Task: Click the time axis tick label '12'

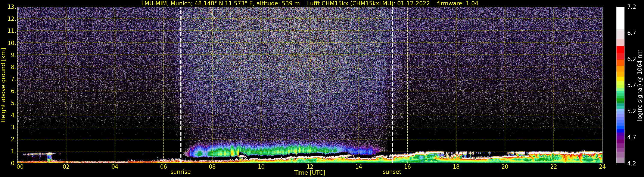Action: click(x=310, y=167)
